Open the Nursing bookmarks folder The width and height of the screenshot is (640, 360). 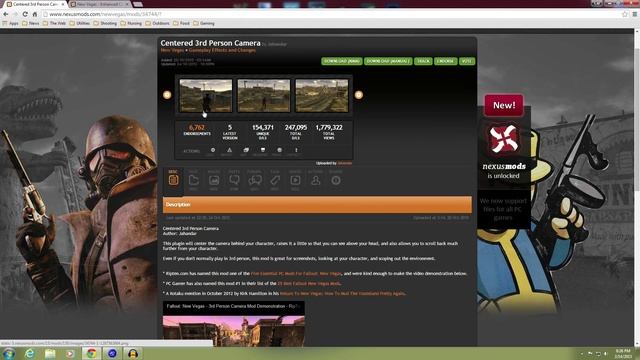point(131,23)
